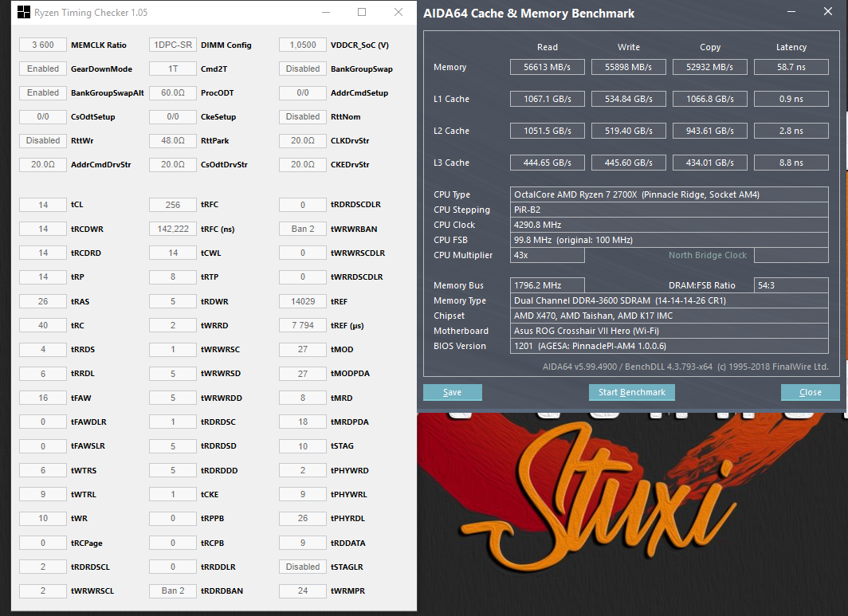
Task: Close AIDA64 using the Close button
Action: click(810, 392)
